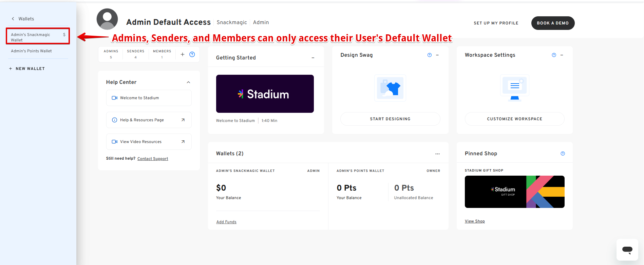This screenshot has width=644, height=265.
Task: Create a New Wallet
Action: click(27, 69)
